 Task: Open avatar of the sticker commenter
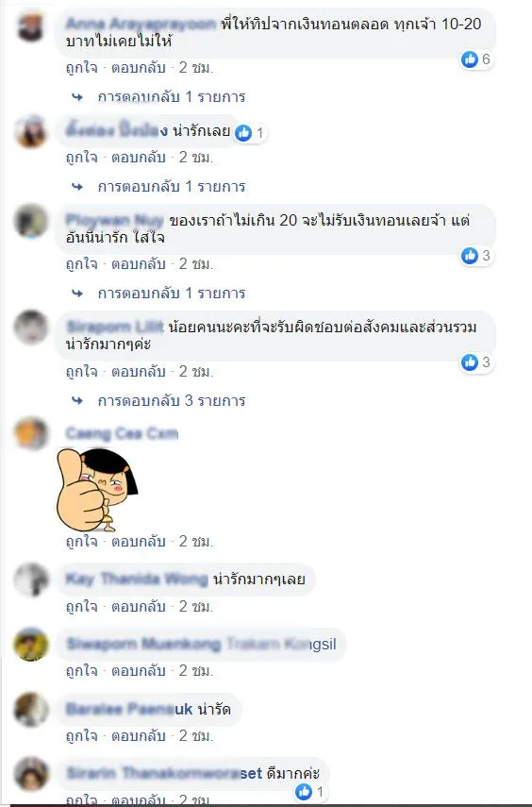click(x=31, y=433)
